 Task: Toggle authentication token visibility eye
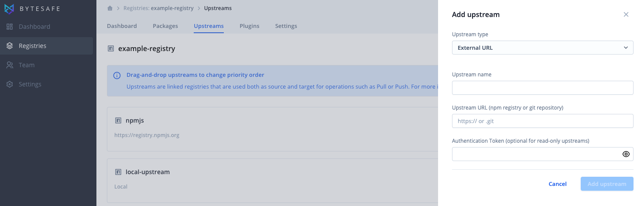click(x=626, y=154)
